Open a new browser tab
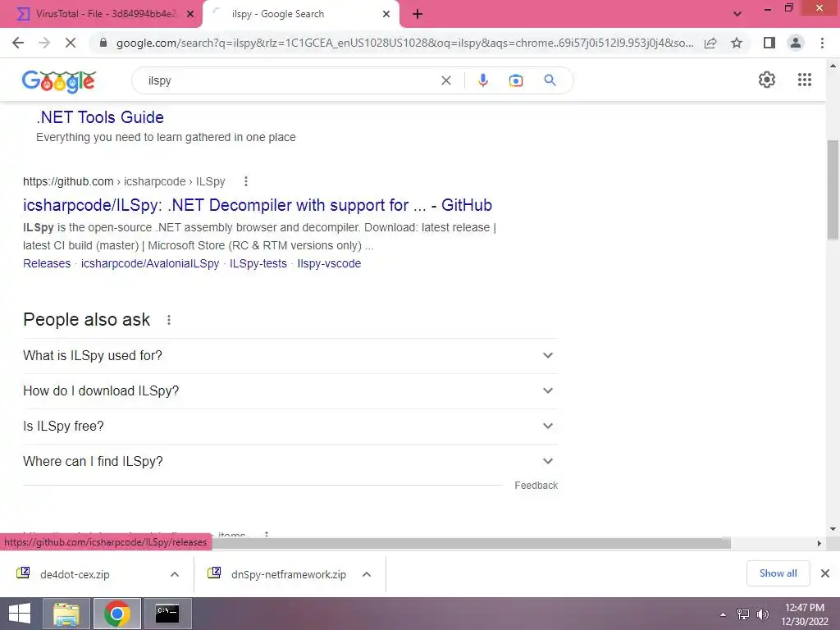 [x=418, y=15]
